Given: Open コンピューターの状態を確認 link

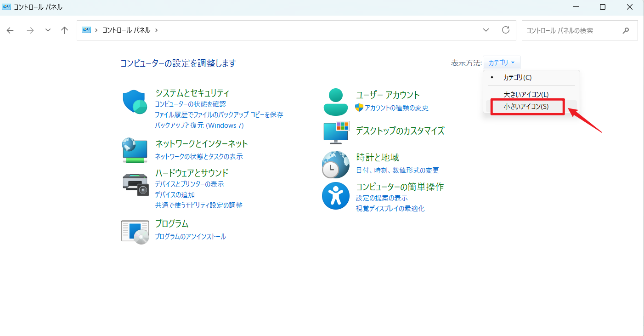Looking at the screenshot, I should click(191, 104).
